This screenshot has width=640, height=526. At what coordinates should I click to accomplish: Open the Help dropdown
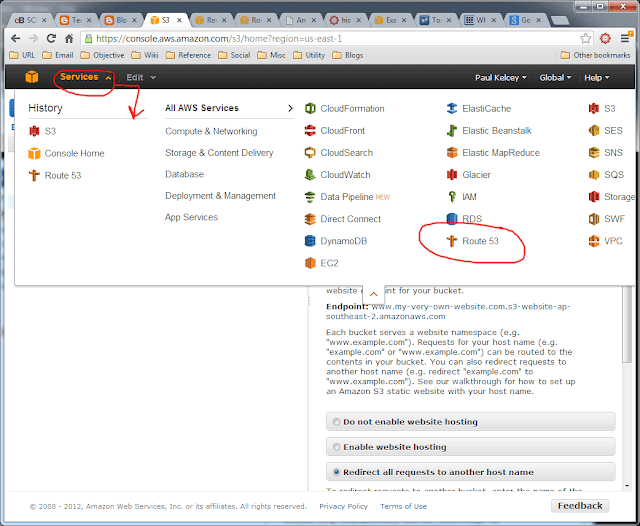pyautogui.click(x=597, y=78)
